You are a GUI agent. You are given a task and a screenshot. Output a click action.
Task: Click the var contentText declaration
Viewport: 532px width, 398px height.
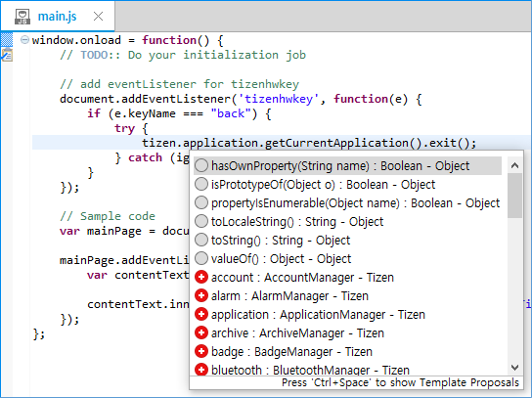[x=138, y=275]
